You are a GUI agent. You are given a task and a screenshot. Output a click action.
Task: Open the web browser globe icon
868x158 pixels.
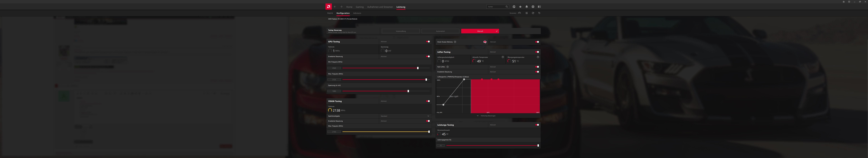[514, 7]
